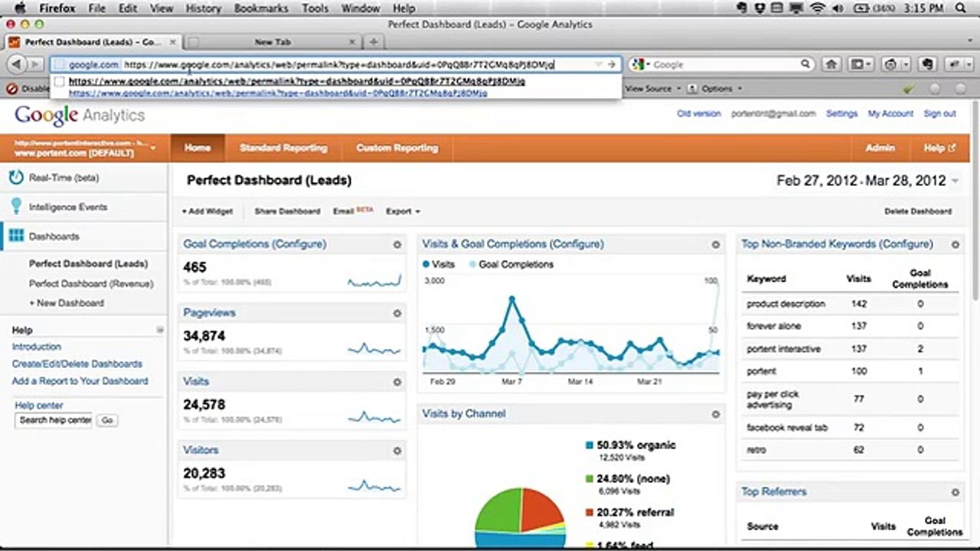This screenshot has width=980, height=551.
Task: Click the Wi-Fi icon in the menu bar
Action: 818,8
